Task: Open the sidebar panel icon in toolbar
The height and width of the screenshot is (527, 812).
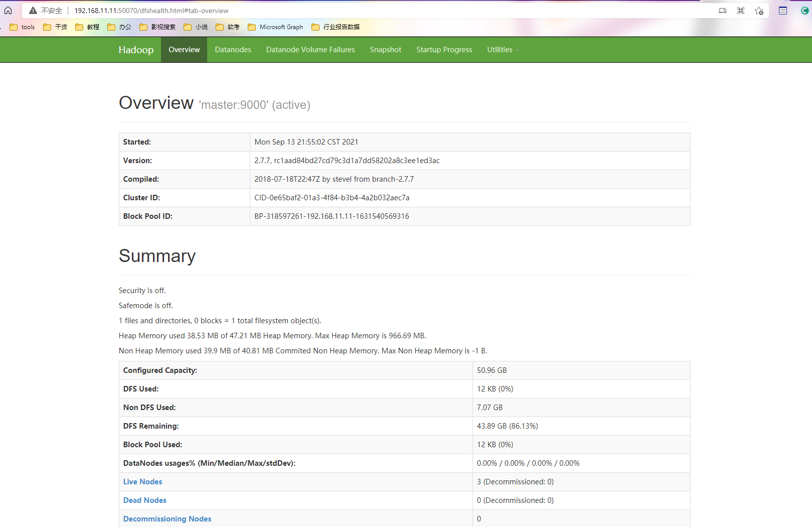Action: pyautogui.click(x=783, y=11)
